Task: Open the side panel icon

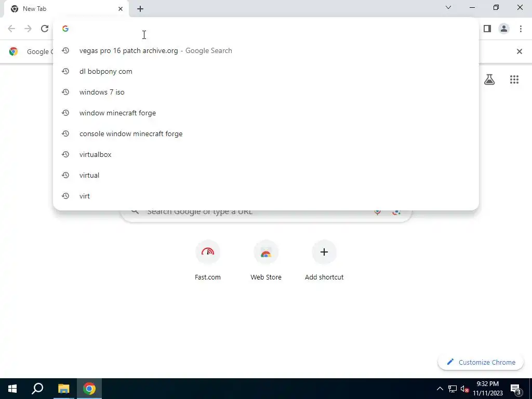Action: tap(487, 29)
